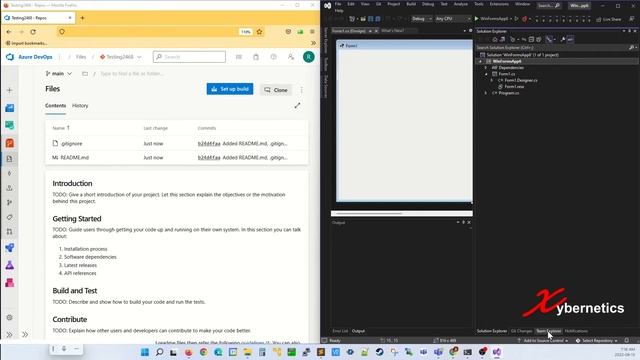
Task: Open commit link in .gitignore row
Action: pos(209,144)
